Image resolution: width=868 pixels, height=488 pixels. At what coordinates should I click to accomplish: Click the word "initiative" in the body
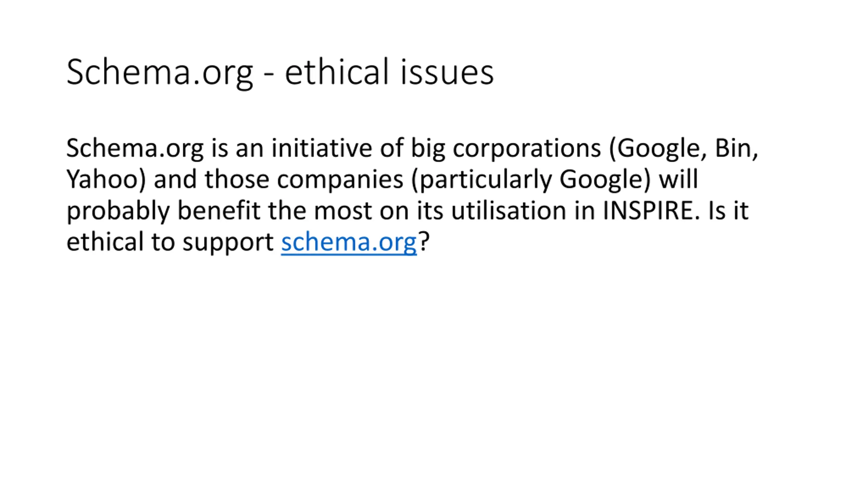(x=321, y=148)
